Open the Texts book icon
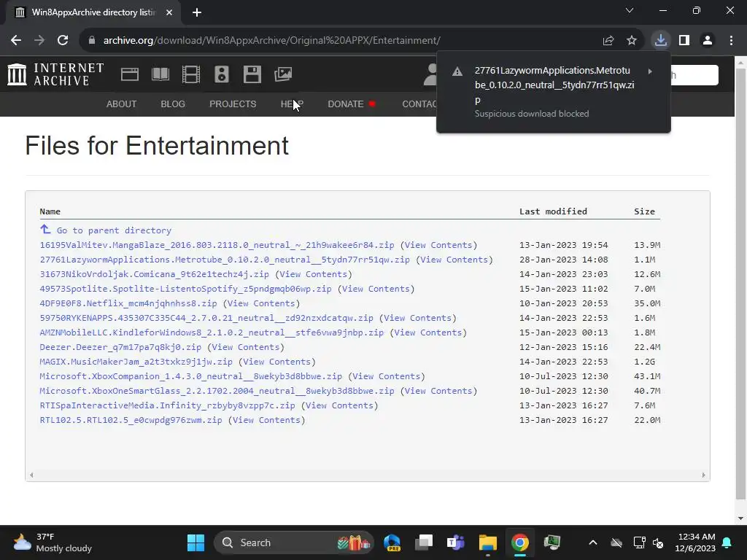The height and width of the screenshot is (560, 747). pos(160,74)
